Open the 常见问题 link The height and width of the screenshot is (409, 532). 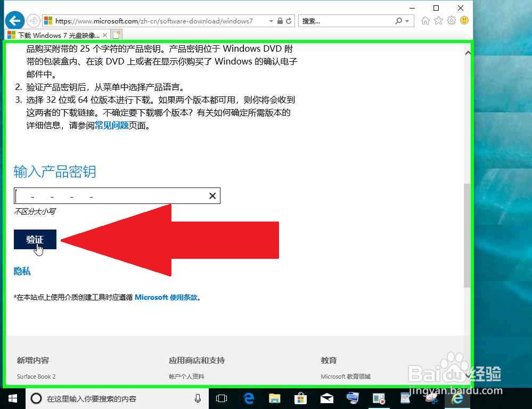tap(111, 126)
